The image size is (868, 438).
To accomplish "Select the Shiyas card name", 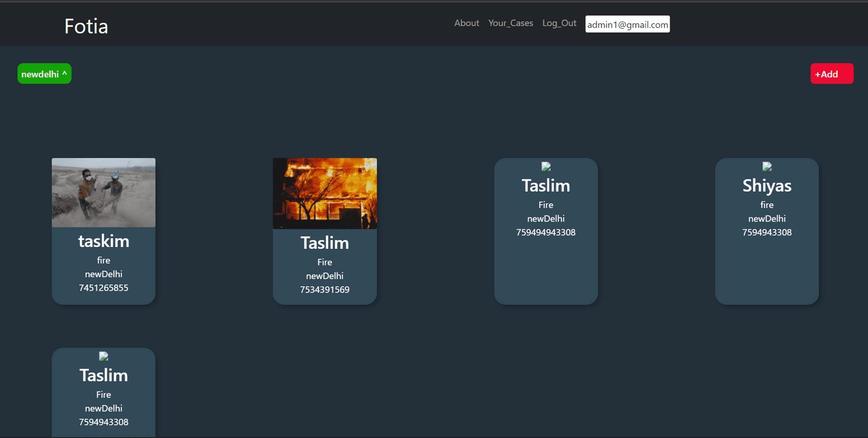I will (x=767, y=186).
